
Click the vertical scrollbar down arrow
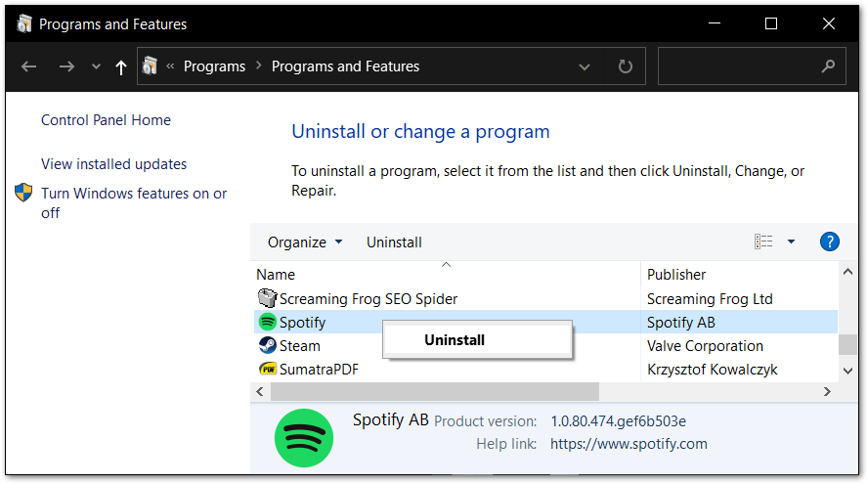coord(847,371)
